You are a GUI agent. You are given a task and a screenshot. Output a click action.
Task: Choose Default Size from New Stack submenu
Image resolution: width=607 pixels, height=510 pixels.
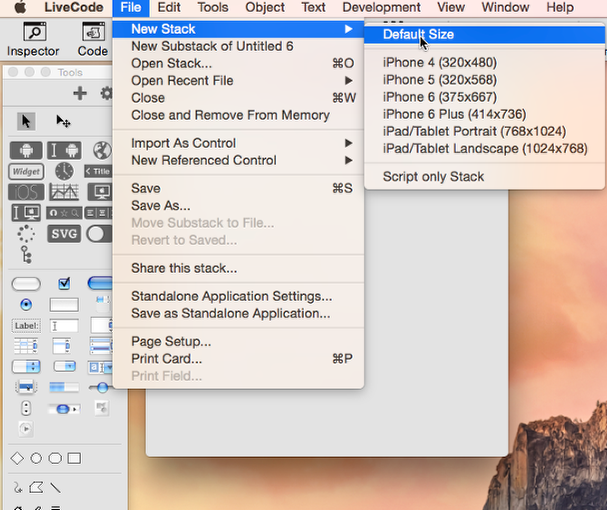pyautogui.click(x=484, y=34)
